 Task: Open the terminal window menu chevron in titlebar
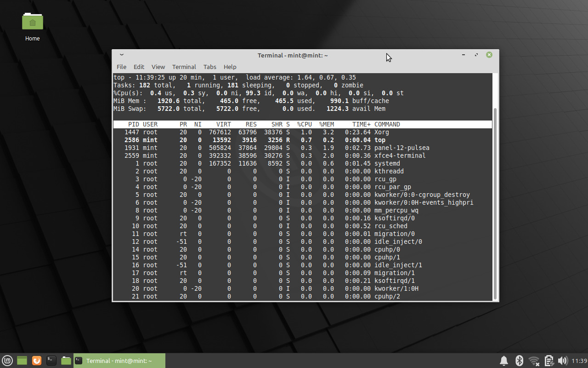tap(121, 55)
